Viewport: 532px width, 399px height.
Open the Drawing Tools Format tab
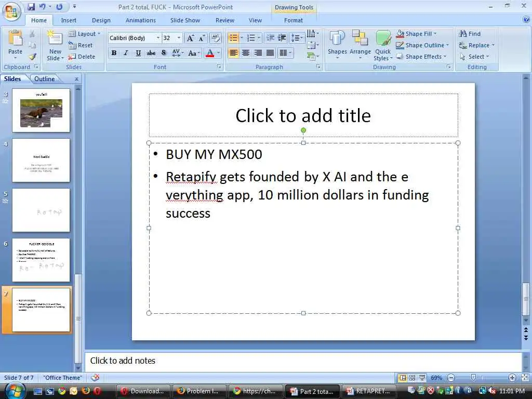point(294,20)
